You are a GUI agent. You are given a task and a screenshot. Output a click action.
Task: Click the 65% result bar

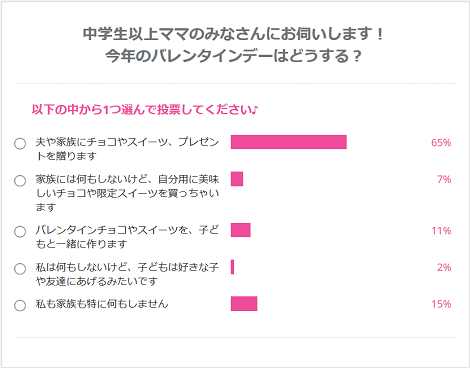click(289, 142)
